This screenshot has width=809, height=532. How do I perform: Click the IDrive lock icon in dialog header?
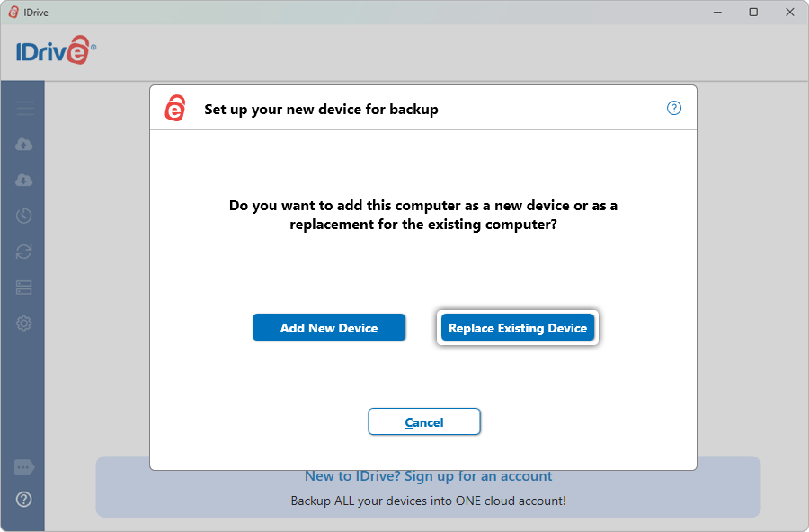[x=174, y=109]
